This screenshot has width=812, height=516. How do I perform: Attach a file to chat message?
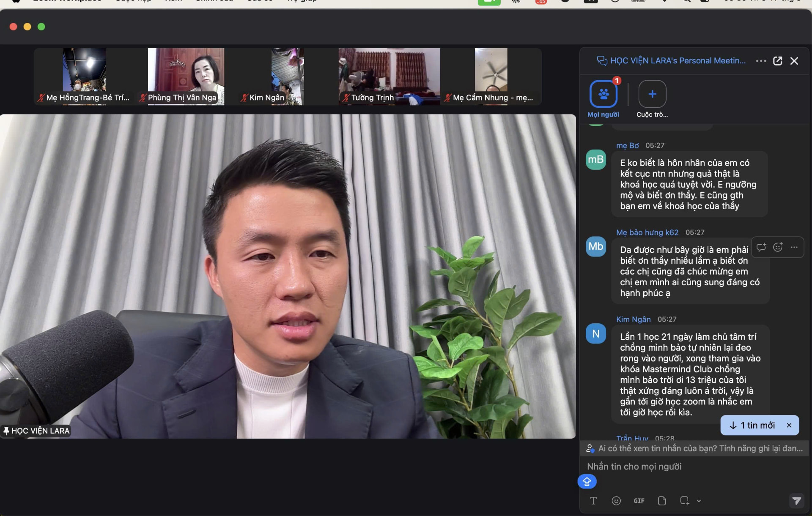pyautogui.click(x=662, y=501)
